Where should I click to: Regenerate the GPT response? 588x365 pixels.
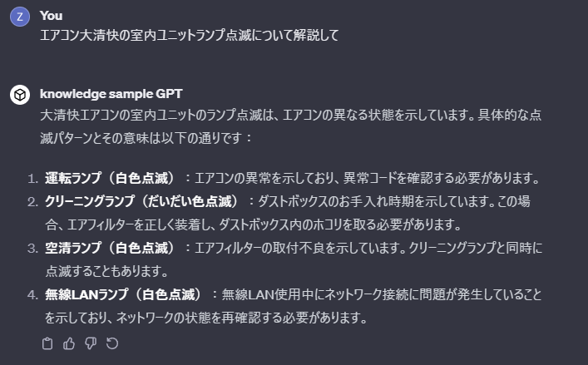click(112, 343)
